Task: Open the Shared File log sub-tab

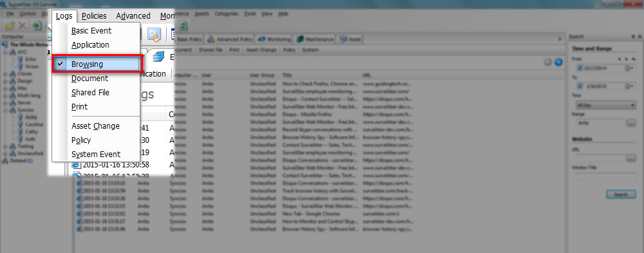Action: click(211, 50)
